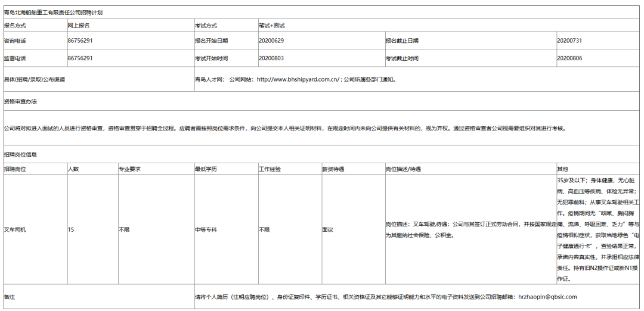Screen dimensions: 644x311
Task: Select the job description text 岗位描述：叉车驾驶
Action: (470, 230)
